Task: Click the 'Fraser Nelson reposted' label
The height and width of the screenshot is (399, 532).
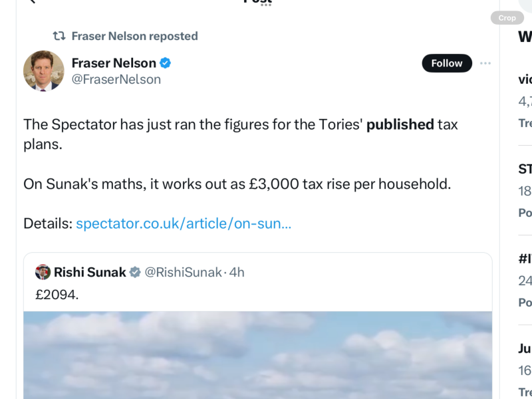Action: tap(134, 36)
